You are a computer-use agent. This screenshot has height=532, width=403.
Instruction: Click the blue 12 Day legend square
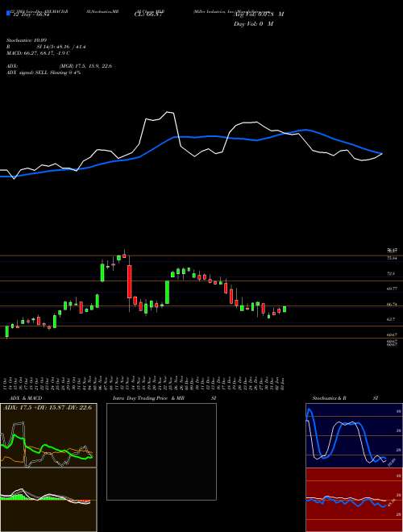(8, 14)
